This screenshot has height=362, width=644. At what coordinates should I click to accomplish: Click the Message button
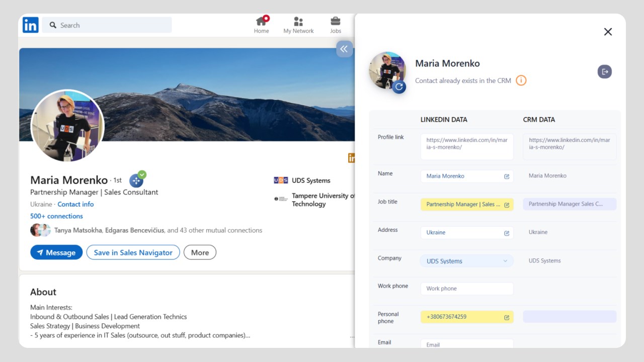pyautogui.click(x=56, y=252)
